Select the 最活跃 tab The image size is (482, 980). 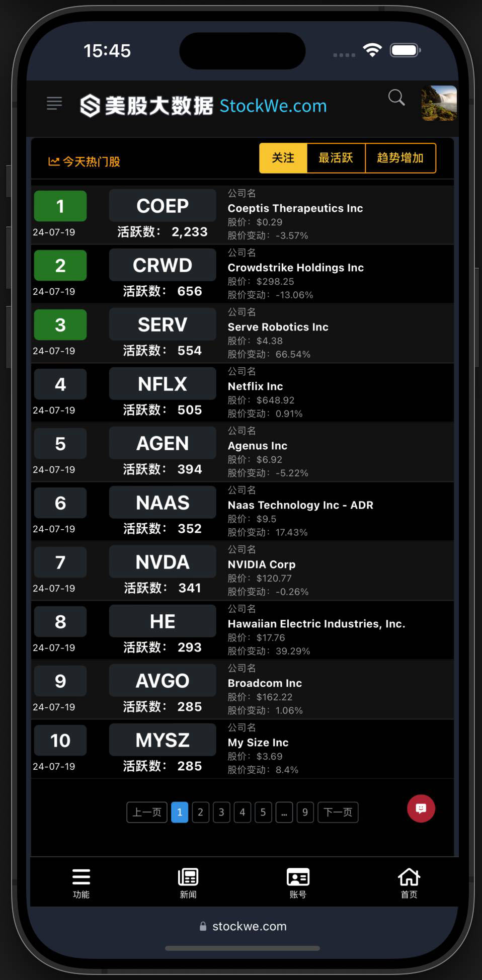click(336, 158)
